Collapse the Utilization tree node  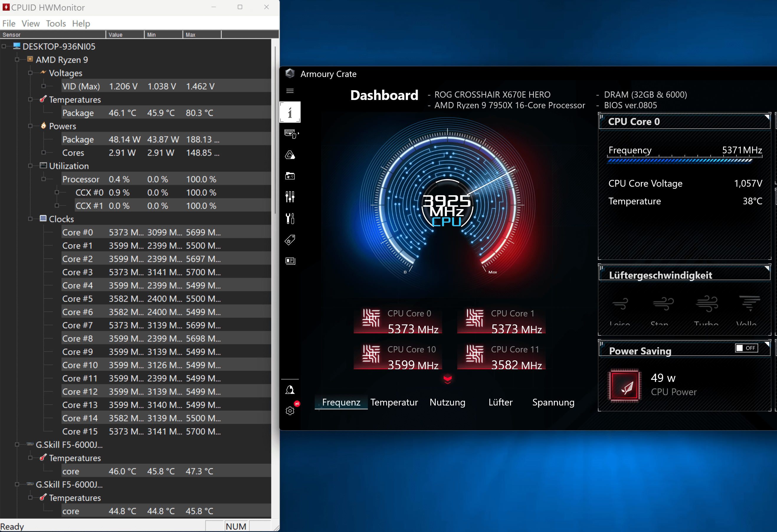pos(30,166)
